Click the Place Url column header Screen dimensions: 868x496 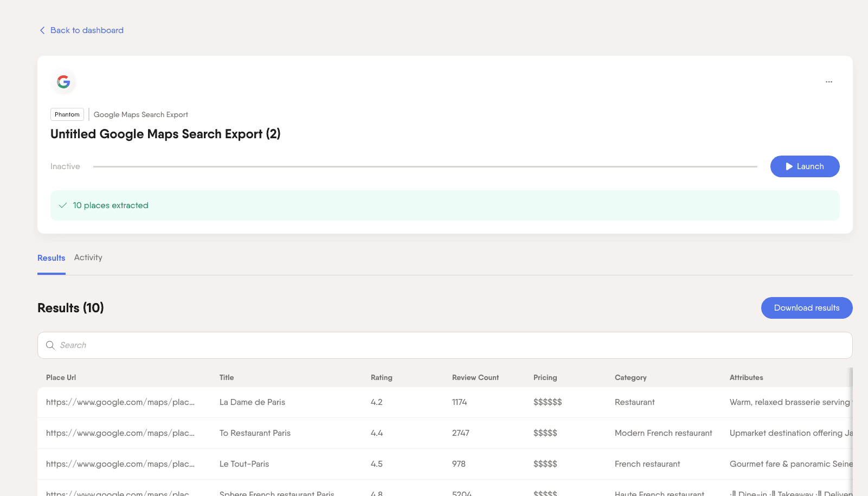(61, 377)
